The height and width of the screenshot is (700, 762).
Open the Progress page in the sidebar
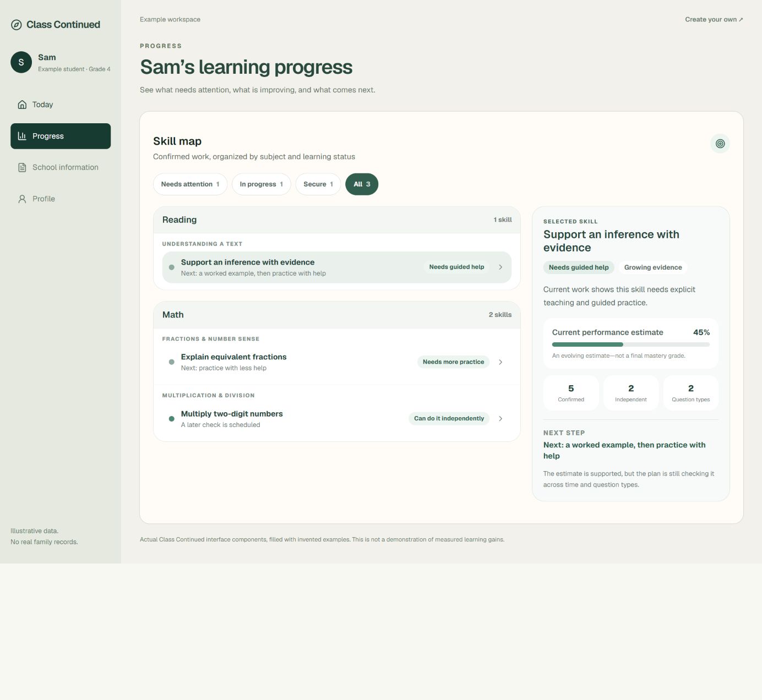coord(61,136)
